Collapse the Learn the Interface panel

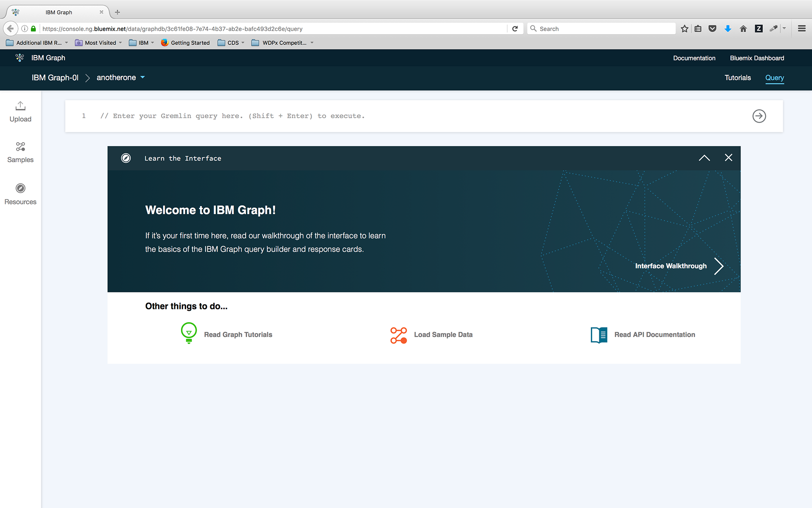click(704, 158)
